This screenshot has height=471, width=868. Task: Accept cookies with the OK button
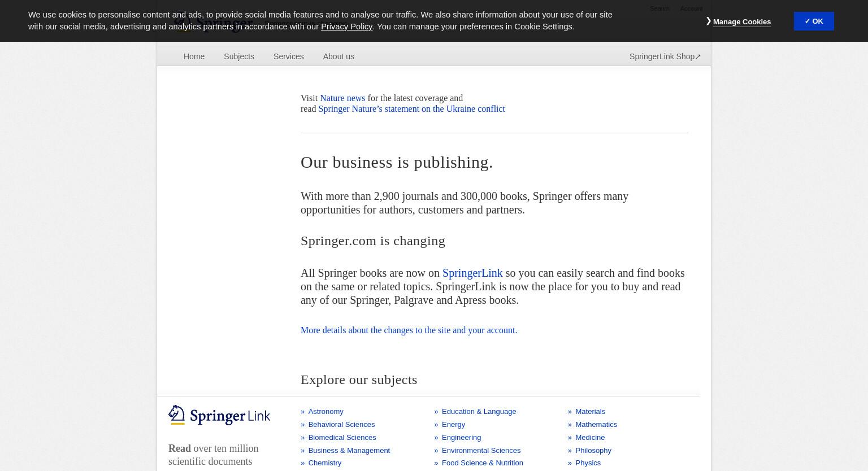click(x=814, y=21)
